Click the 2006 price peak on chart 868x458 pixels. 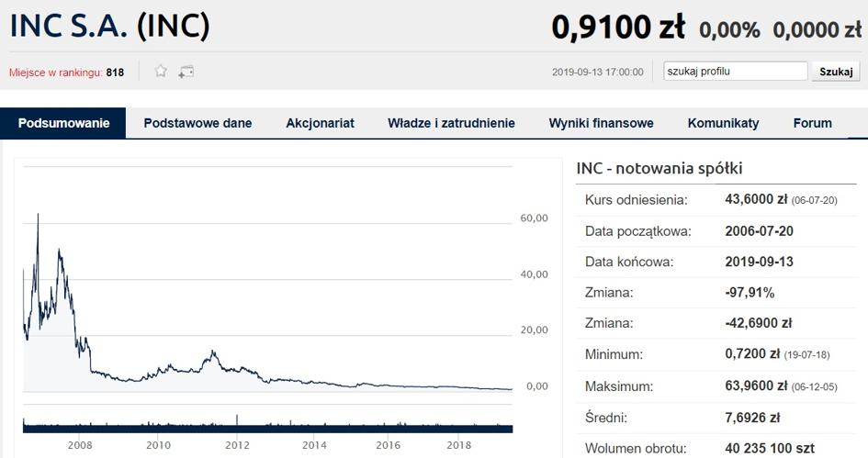tap(38, 215)
